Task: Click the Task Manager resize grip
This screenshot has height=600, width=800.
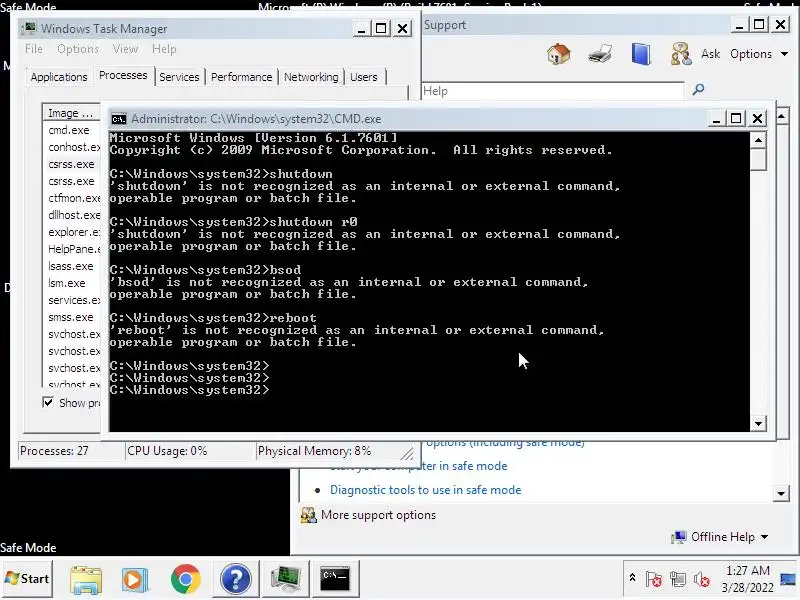Action: (407, 453)
